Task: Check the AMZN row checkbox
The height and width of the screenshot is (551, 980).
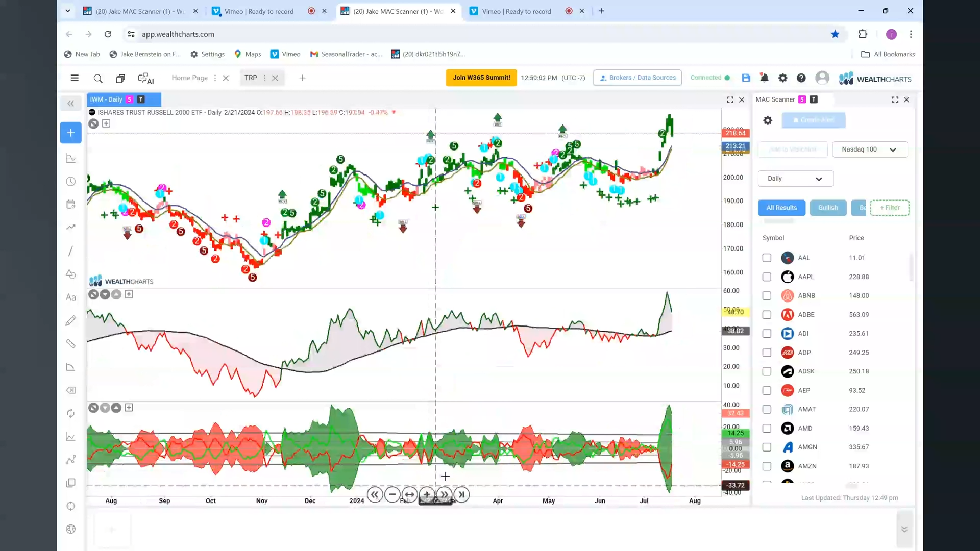Action: tap(767, 466)
